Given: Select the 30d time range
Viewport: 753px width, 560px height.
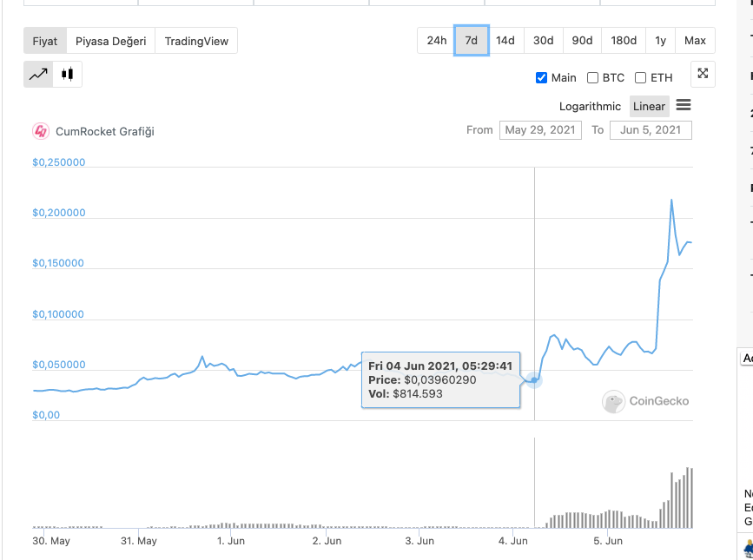Looking at the screenshot, I should coord(543,41).
